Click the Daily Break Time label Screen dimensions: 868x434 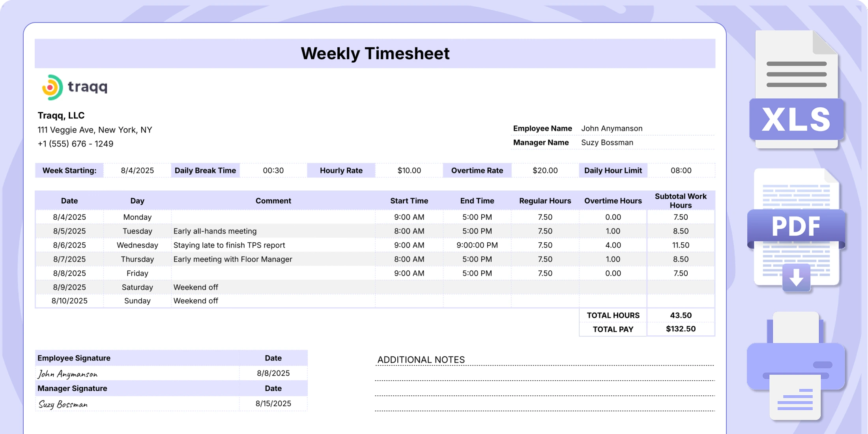tap(205, 170)
